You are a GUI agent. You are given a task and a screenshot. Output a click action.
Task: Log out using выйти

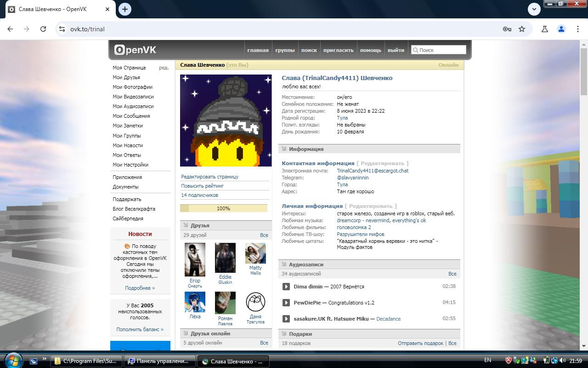(x=396, y=50)
